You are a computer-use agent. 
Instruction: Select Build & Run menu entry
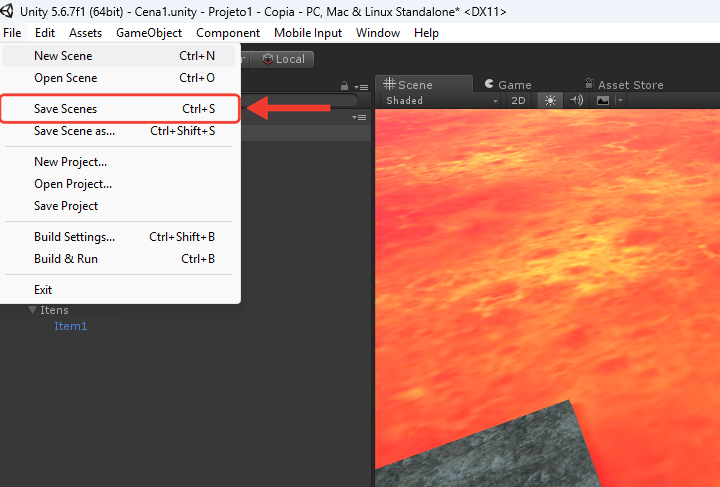coord(118,259)
